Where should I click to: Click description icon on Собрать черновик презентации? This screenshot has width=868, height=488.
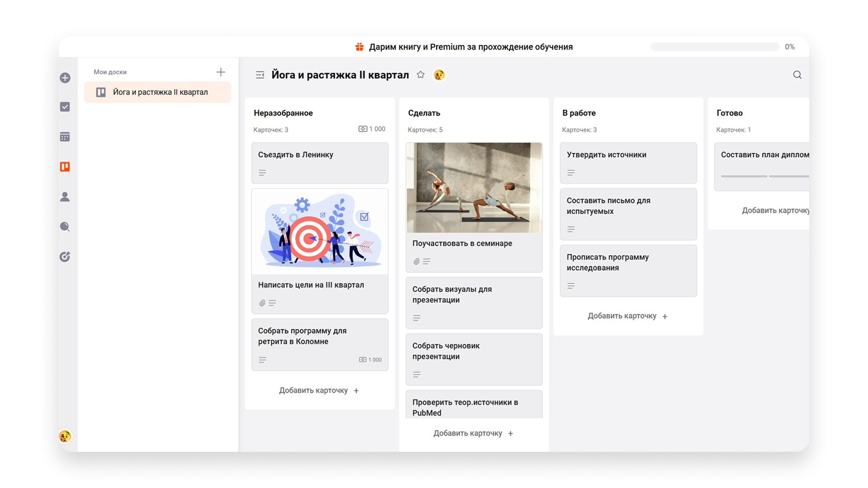click(417, 375)
